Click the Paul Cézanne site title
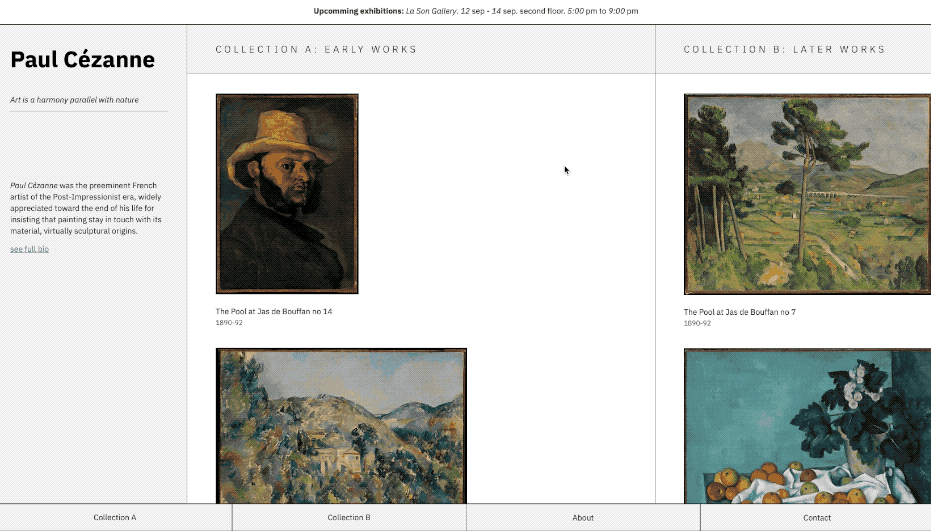This screenshot has height=531, width=931. coord(83,59)
